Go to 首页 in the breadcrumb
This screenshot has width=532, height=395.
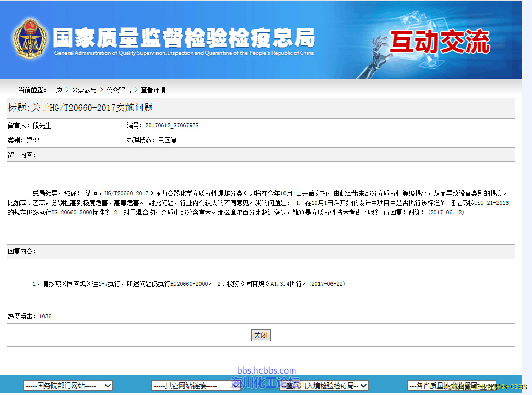tap(56, 90)
